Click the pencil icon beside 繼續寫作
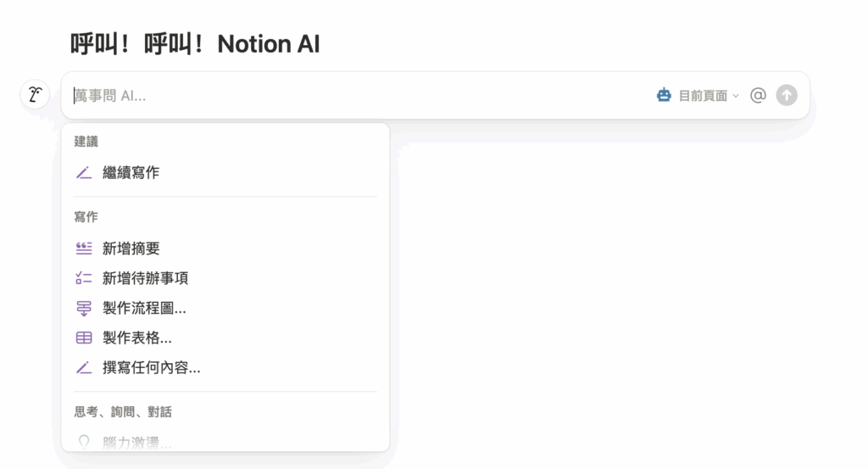Screen dimensions: 868x469 pyautogui.click(x=84, y=173)
